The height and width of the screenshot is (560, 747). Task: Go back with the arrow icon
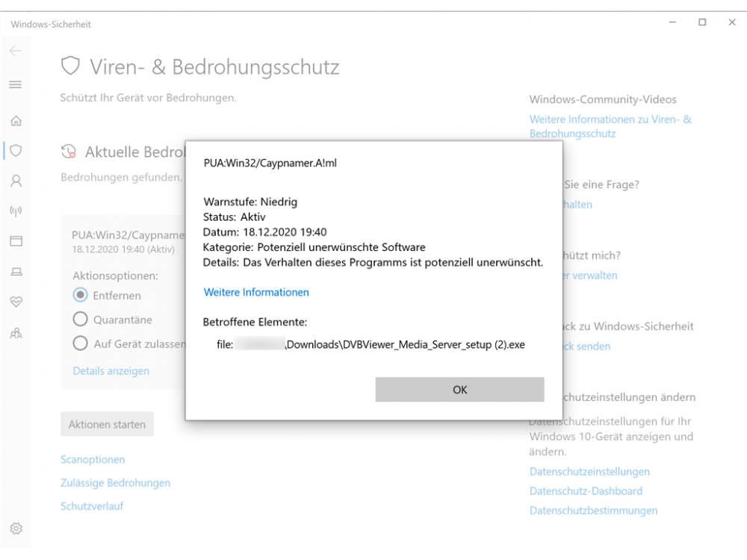(x=16, y=51)
